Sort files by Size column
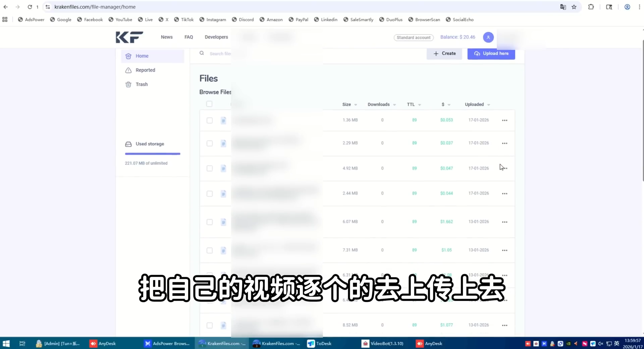This screenshot has width=644, height=349. click(350, 104)
